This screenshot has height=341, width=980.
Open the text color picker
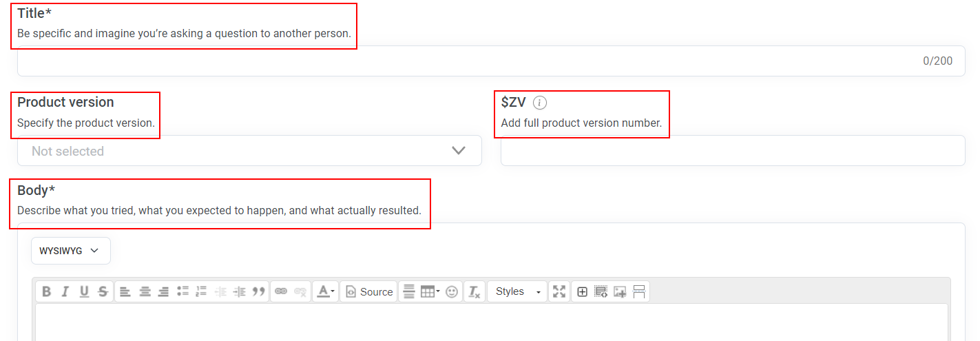[x=325, y=292]
